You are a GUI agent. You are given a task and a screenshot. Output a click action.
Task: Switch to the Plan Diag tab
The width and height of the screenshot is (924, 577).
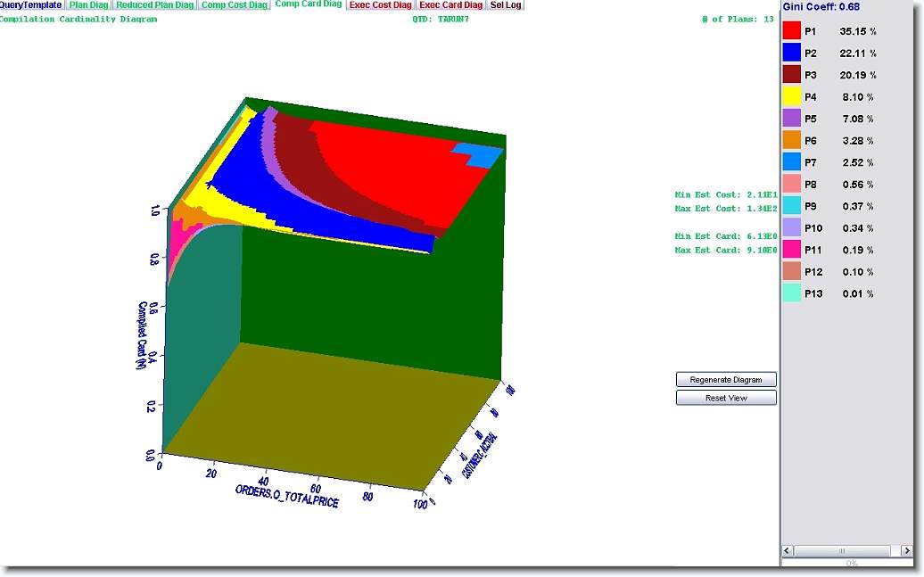coord(88,5)
